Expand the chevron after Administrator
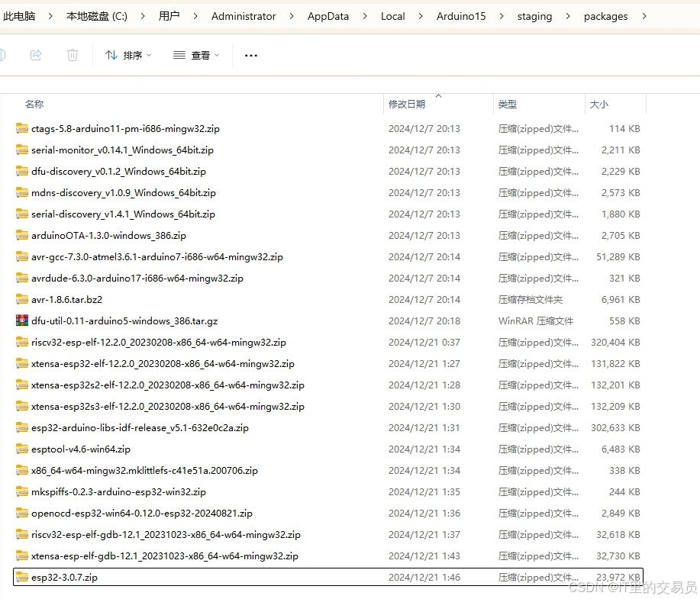The image size is (700, 599). tap(292, 16)
